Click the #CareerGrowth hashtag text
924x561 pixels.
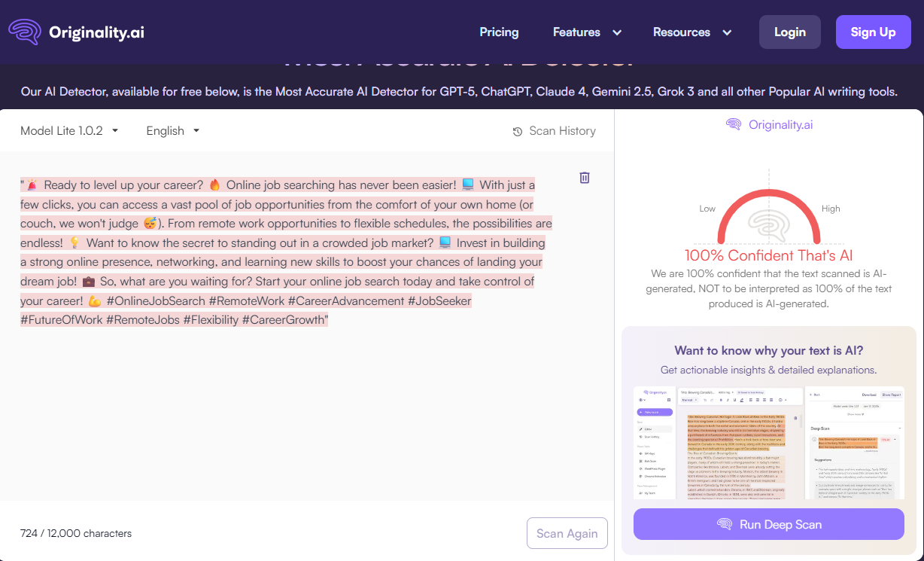284,319
